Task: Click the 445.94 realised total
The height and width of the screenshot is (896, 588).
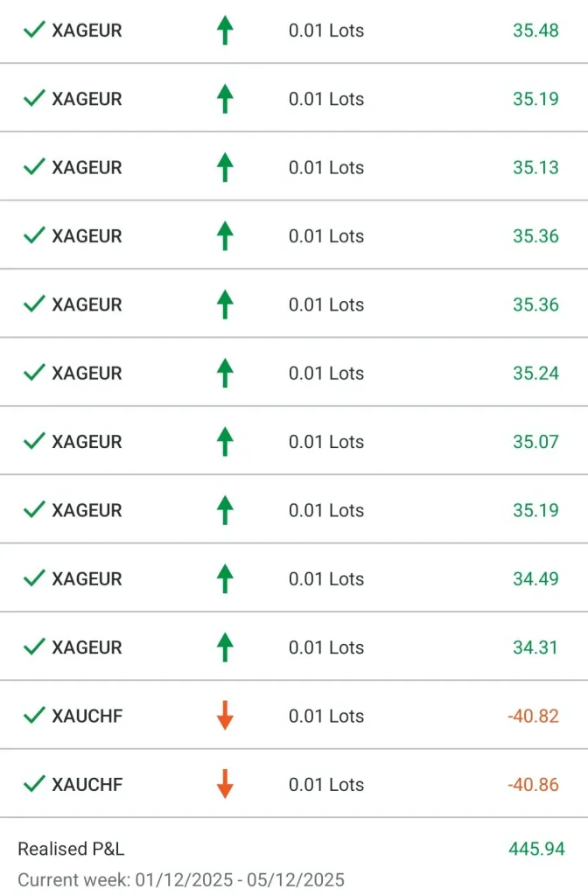Action: 536,849
